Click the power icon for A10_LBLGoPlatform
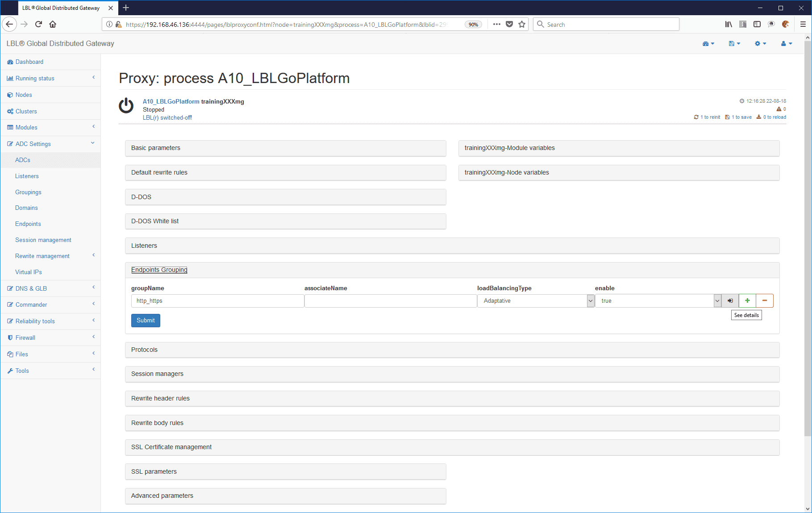This screenshot has height=513, width=812. tap(126, 106)
